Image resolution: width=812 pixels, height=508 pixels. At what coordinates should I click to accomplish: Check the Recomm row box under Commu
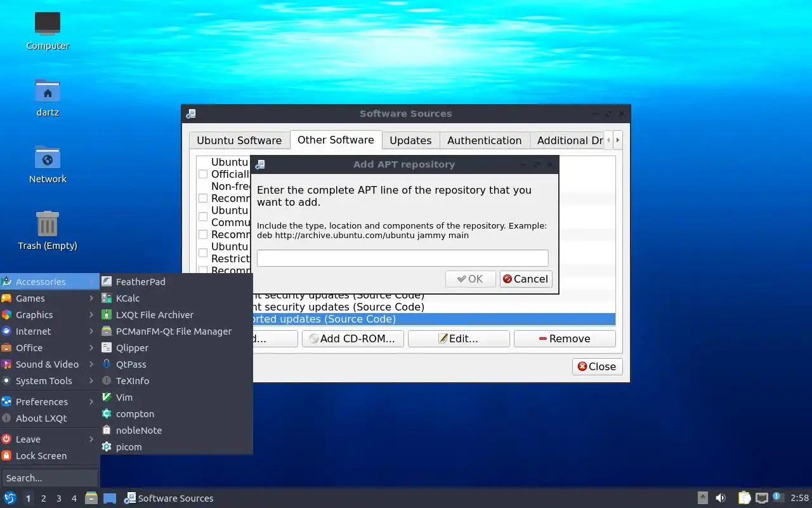[x=203, y=234]
